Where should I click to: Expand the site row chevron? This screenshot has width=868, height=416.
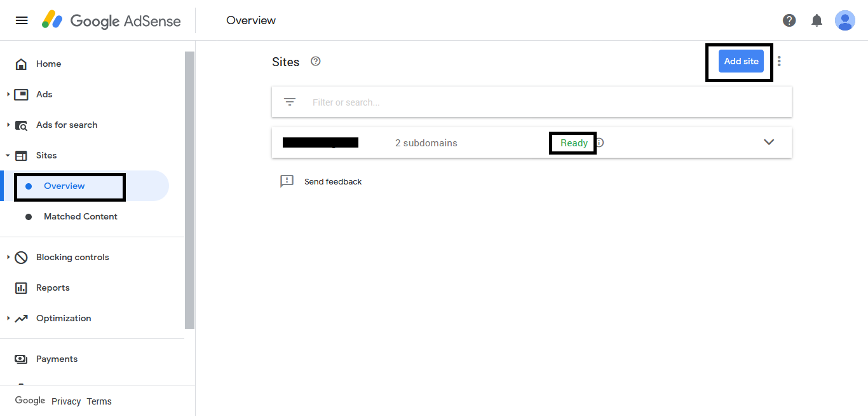tap(769, 142)
